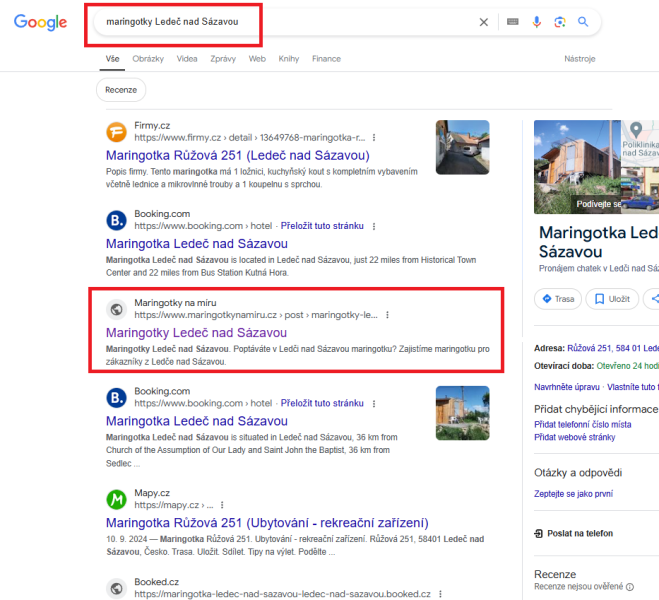
Task: Click the Vlastníte tuto link
Action: coord(633,387)
